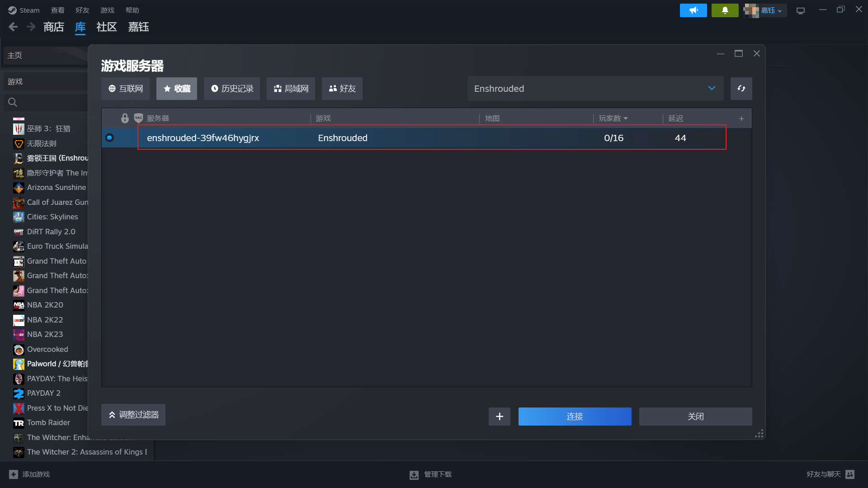Click the Arizona Sunshine game icon
868x488 pixels.
tap(19, 188)
